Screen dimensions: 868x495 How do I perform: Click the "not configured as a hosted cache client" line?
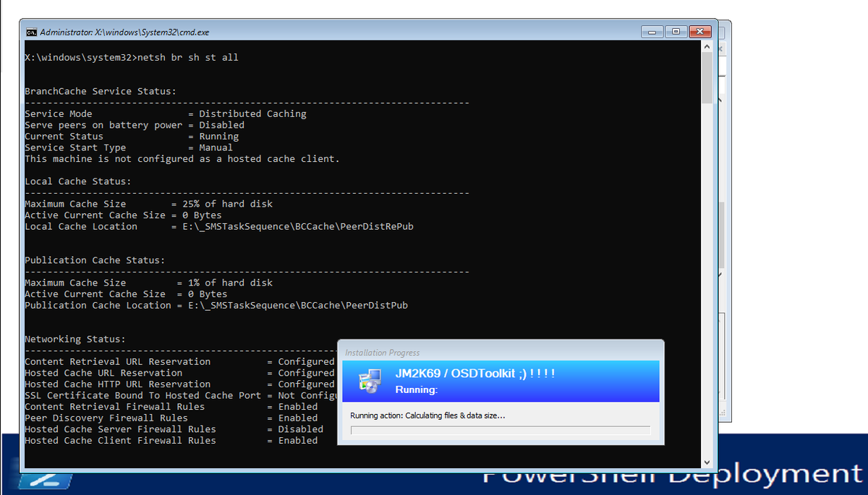click(182, 159)
